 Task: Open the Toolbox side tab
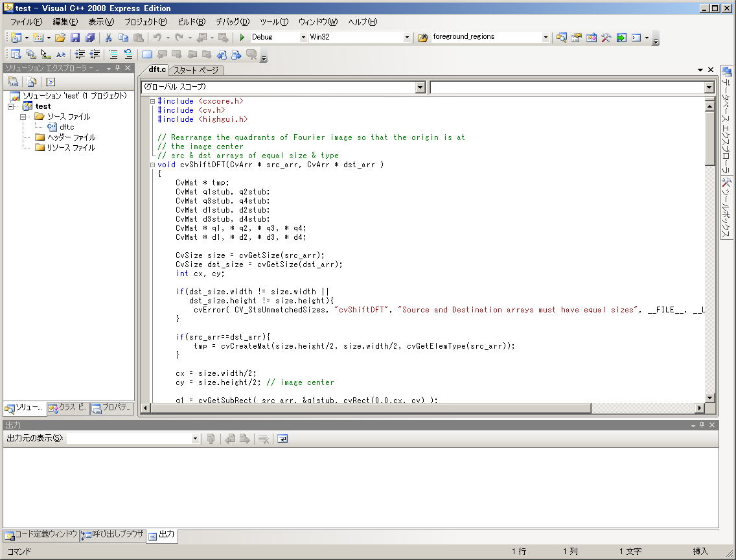coord(727,207)
